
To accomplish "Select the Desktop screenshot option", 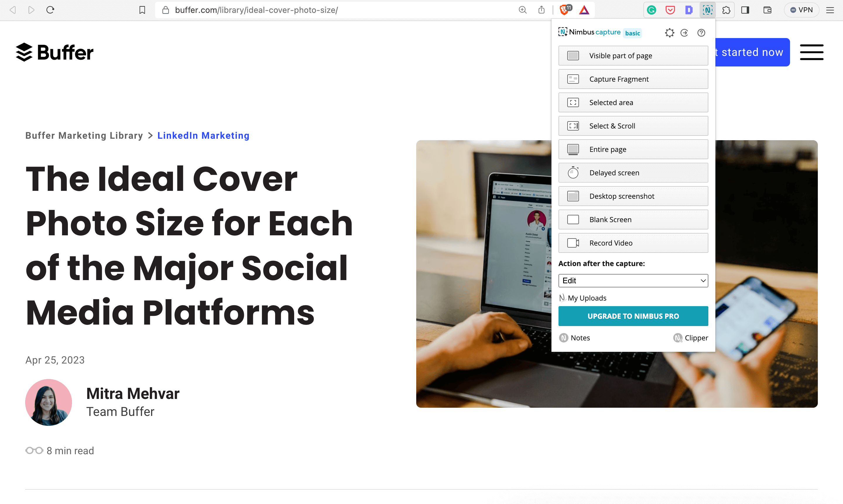I will pos(633,196).
